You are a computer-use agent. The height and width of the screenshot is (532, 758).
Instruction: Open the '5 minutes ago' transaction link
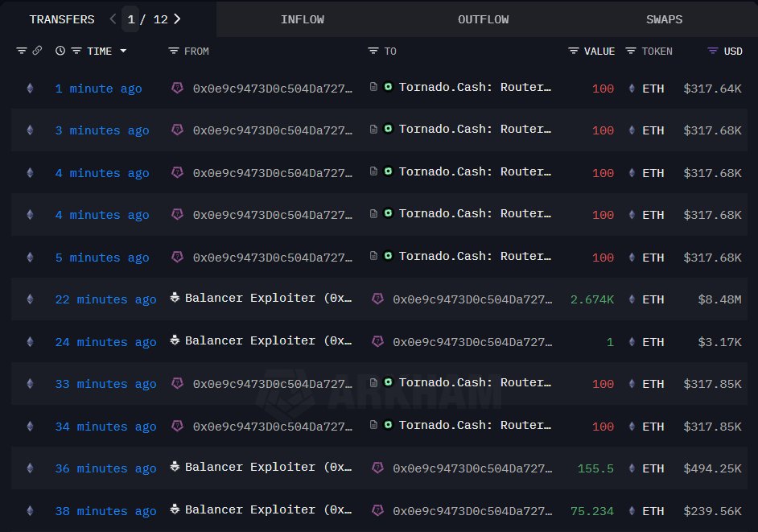(102, 258)
